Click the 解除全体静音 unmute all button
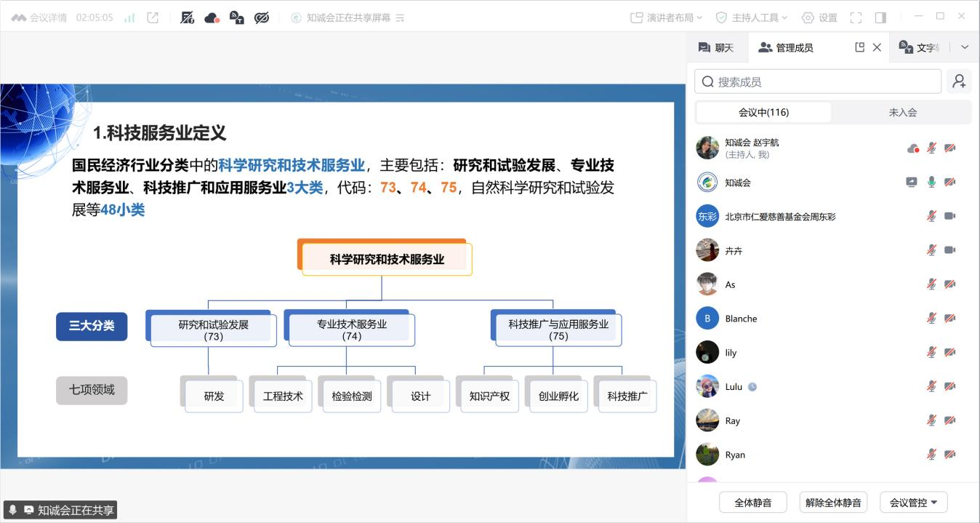 point(833,503)
